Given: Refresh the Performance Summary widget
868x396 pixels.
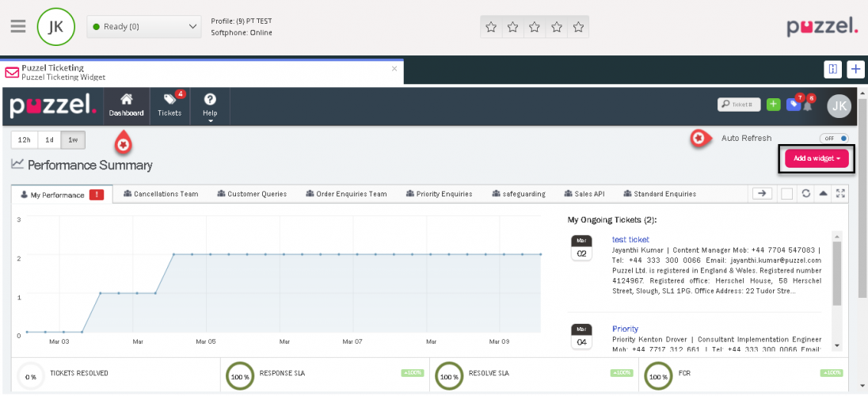Looking at the screenshot, I should point(805,193).
